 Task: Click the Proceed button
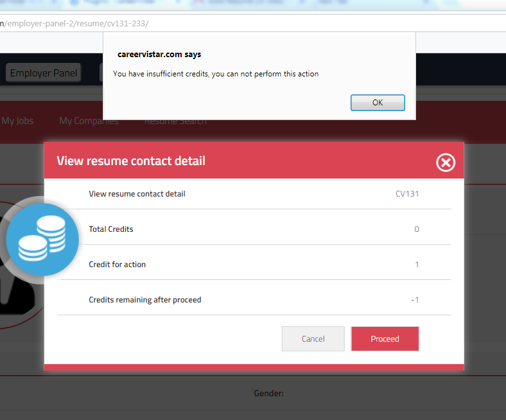[x=385, y=338]
